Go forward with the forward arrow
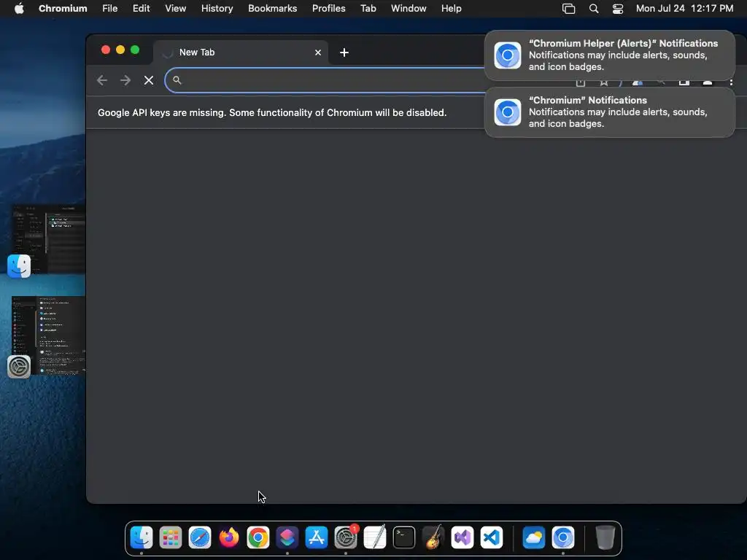 click(125, 80)
